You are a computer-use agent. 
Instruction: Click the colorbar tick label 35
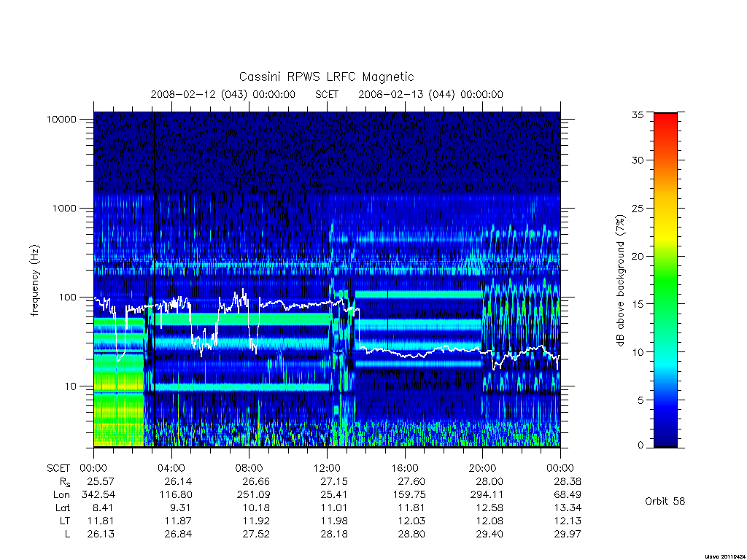638,114
